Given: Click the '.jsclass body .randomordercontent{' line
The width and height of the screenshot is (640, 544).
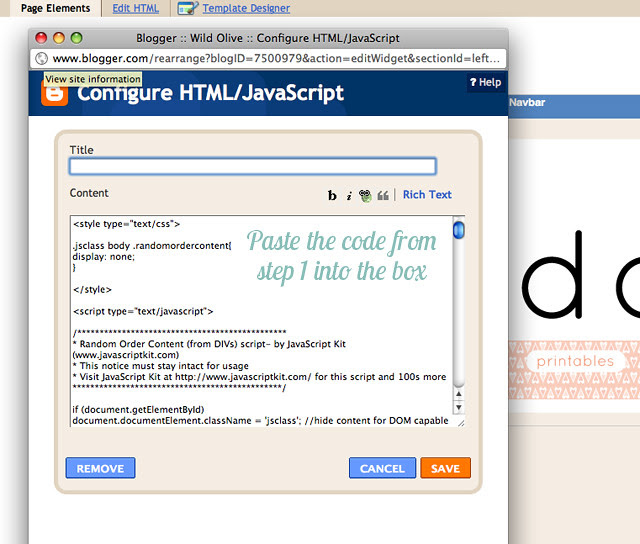Looking at the screenshot, I should [x=152, y=246].
